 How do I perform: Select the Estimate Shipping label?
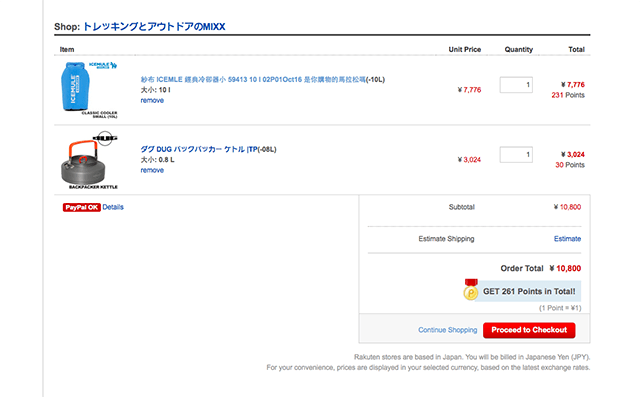point(446,239)
